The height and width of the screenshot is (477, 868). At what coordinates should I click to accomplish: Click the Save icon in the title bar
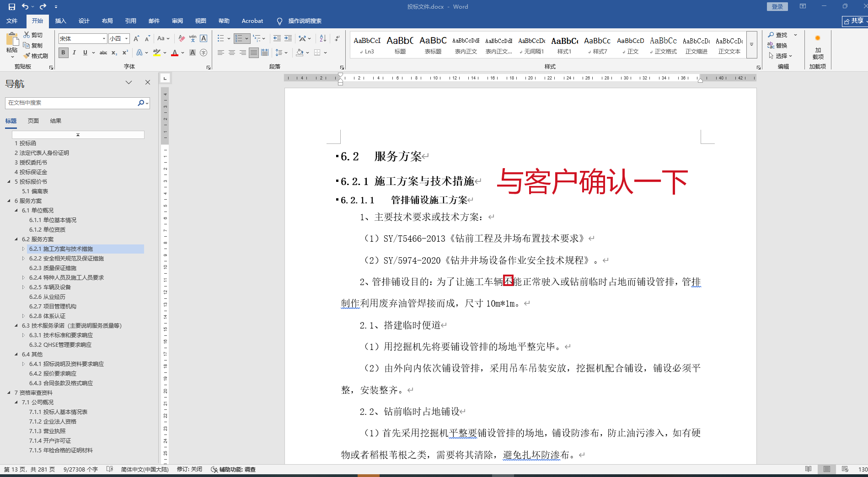tap(12, 7)
